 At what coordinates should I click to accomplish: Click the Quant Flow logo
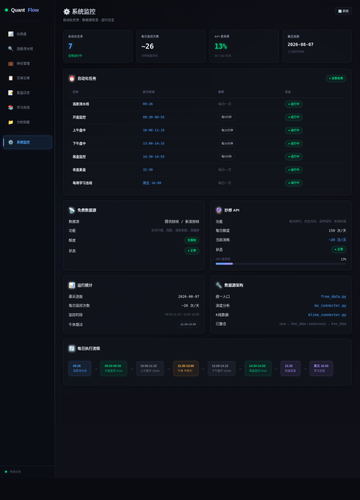22,10
